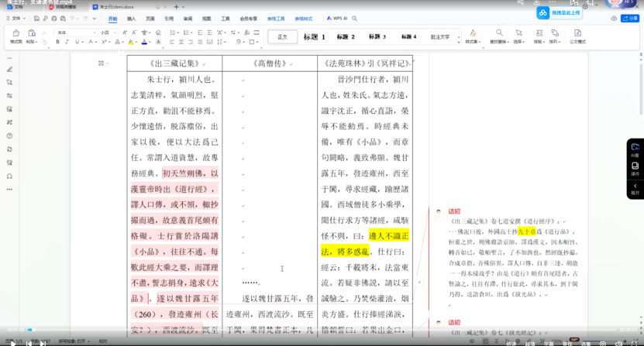Toggle align right
This screenshot has height=346, width=644.
tap(191, 42)
